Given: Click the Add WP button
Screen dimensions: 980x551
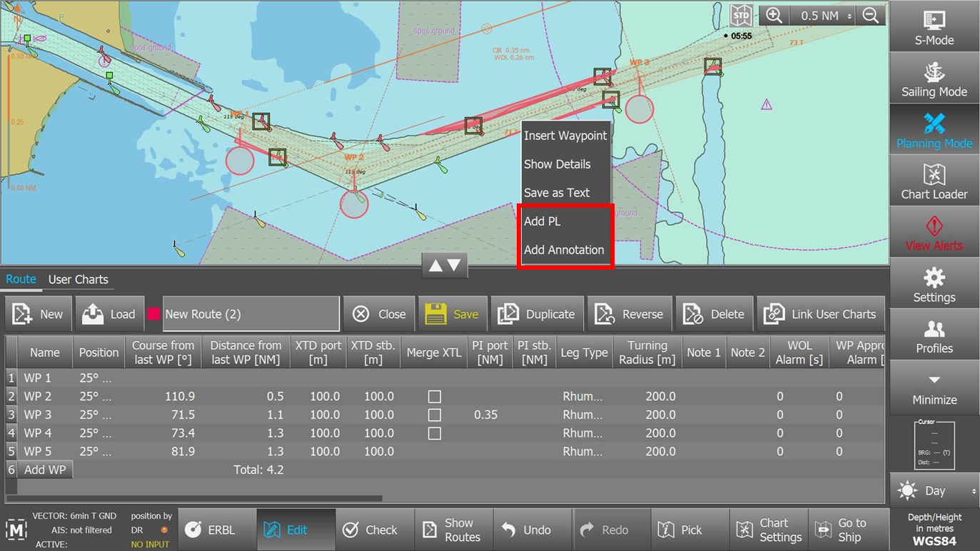Looking at the screenshot, I should (x=45, y=470).
